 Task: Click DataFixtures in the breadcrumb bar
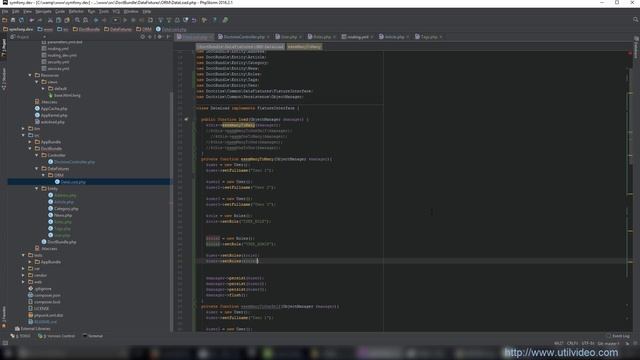click(118, 29)
